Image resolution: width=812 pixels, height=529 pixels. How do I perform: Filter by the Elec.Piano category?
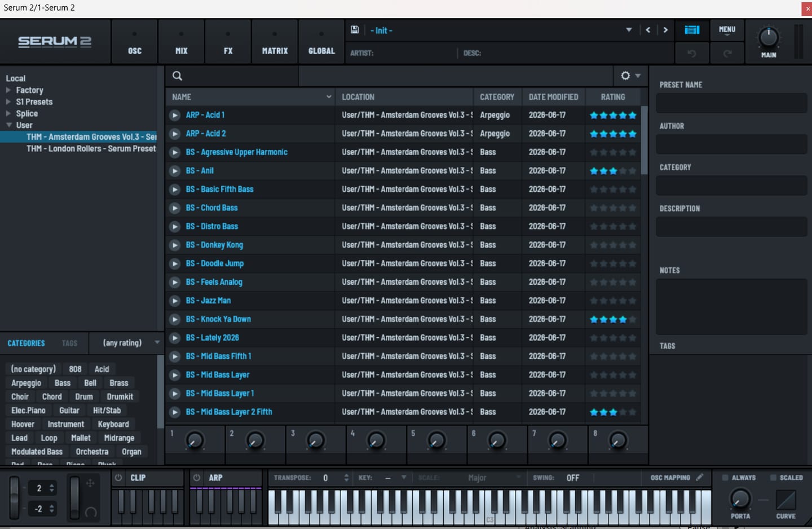coord(28,411)
